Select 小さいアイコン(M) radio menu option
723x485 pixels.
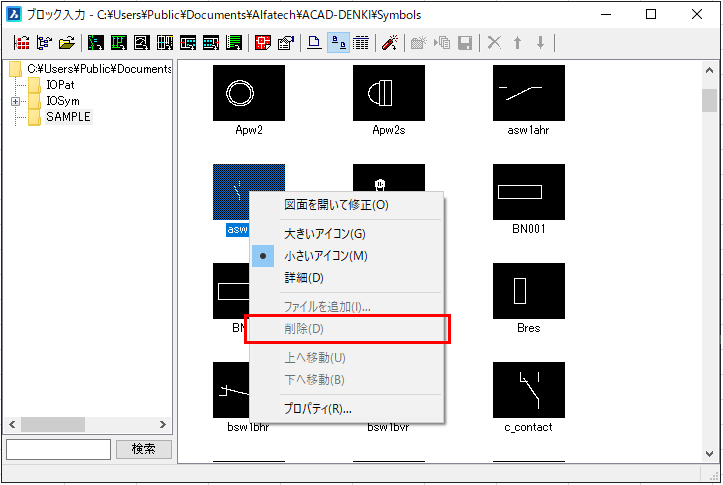click(347, 256)
